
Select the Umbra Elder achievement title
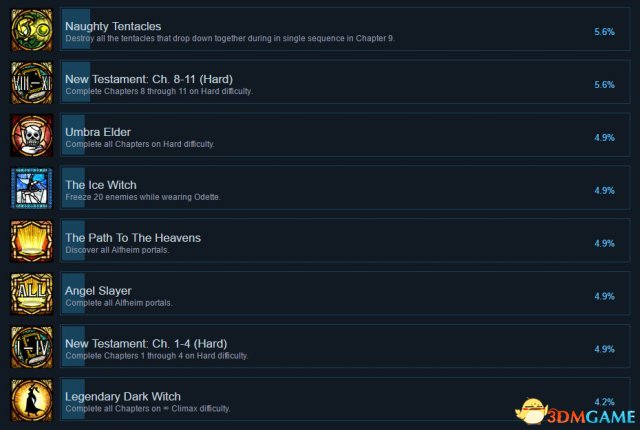point(98,132)
